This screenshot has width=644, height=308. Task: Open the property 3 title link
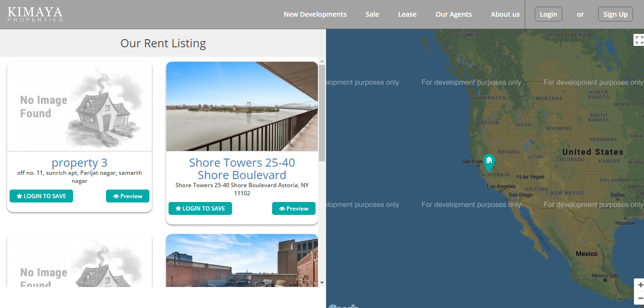coord(79,163)
